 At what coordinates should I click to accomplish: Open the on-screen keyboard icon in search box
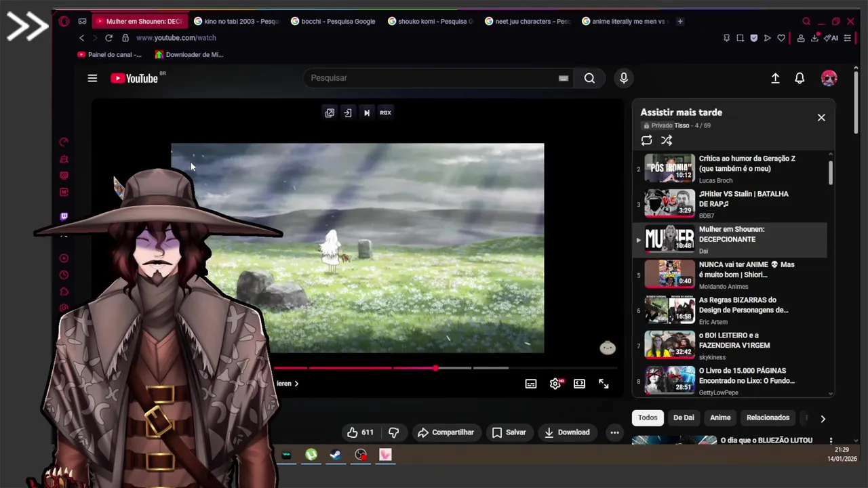(563, 78)
